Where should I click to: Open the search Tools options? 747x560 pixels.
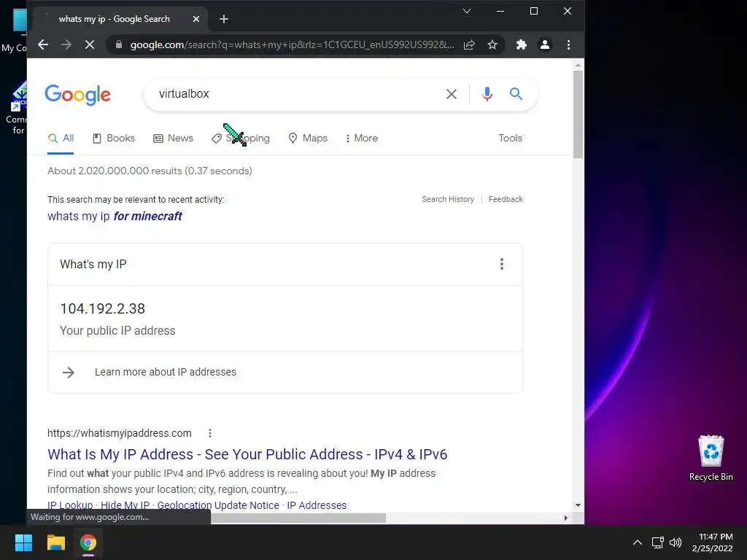(x=510, y=138)
